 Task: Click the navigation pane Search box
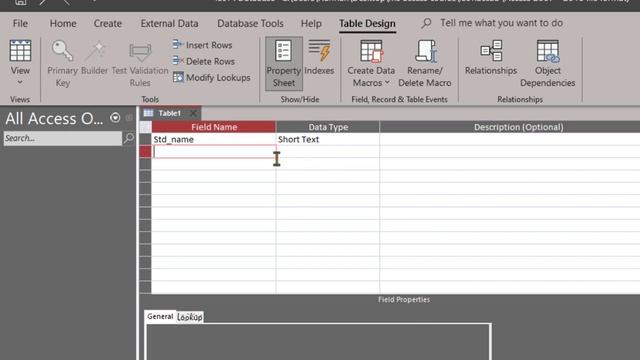pyautogui.click(x=62, y=138)
